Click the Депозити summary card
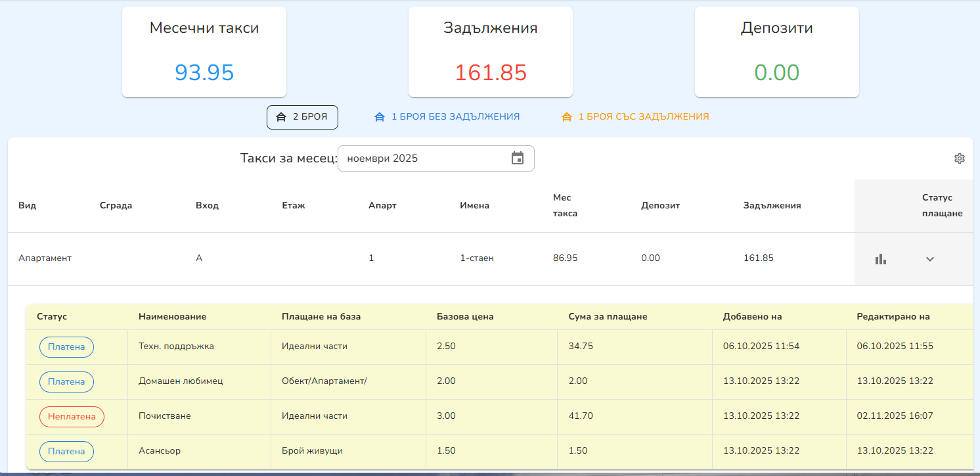Screen dimensions: 980x476 point(777,52)
